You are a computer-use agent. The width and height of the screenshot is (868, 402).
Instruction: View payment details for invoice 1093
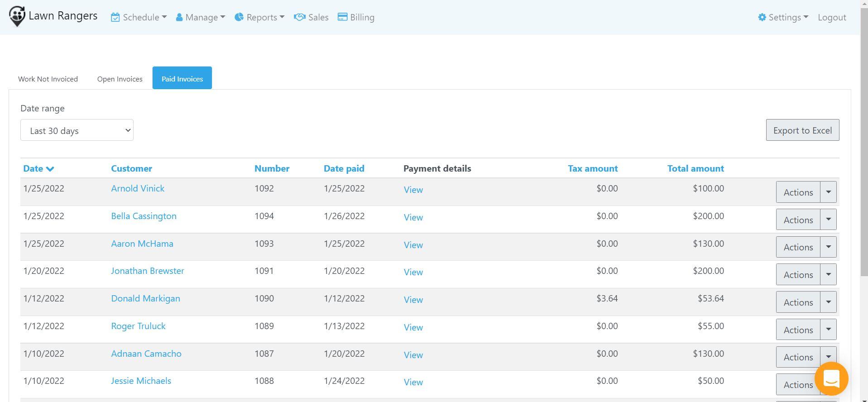413,245
